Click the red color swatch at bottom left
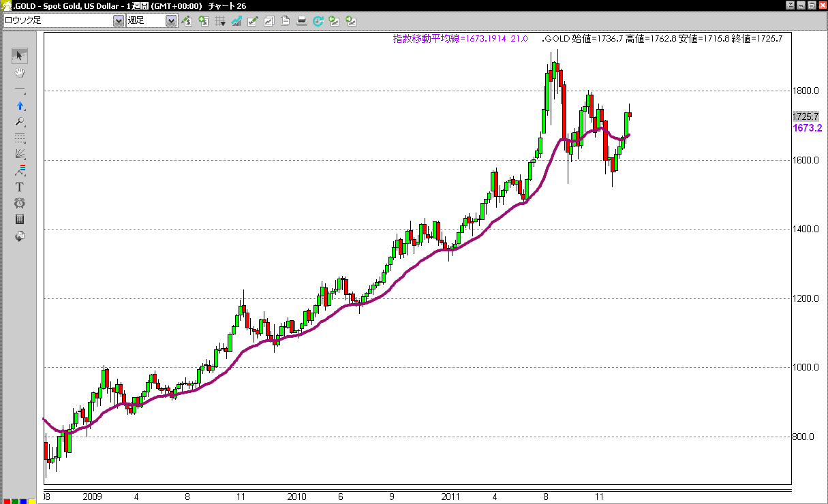Screen dimensions: 828x504 click(6, 501)
